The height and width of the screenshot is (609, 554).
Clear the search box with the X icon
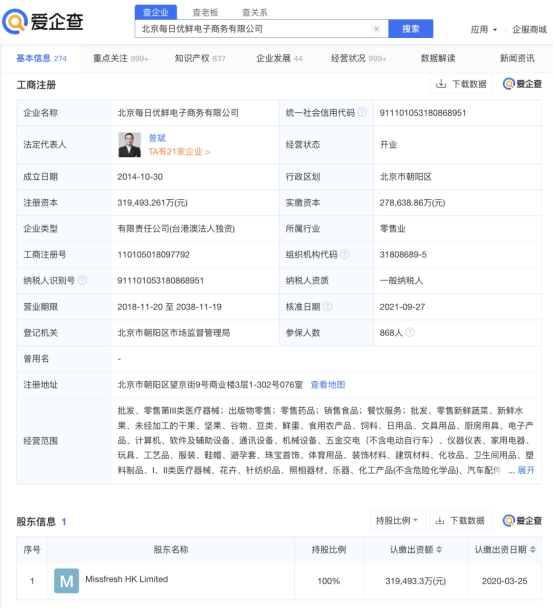click(376, 29)
